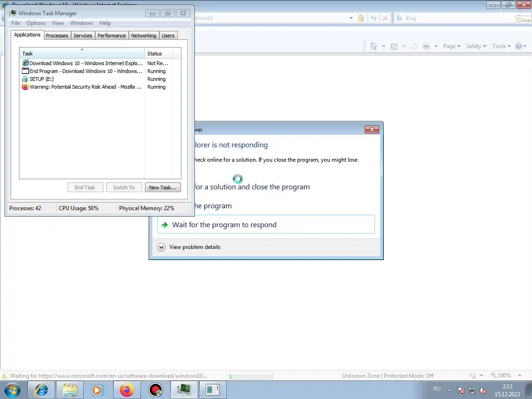The height and width of the screenshot is (399, 532).
Task: Sort tasks by the Task column header
Action: tap(82, 53)
